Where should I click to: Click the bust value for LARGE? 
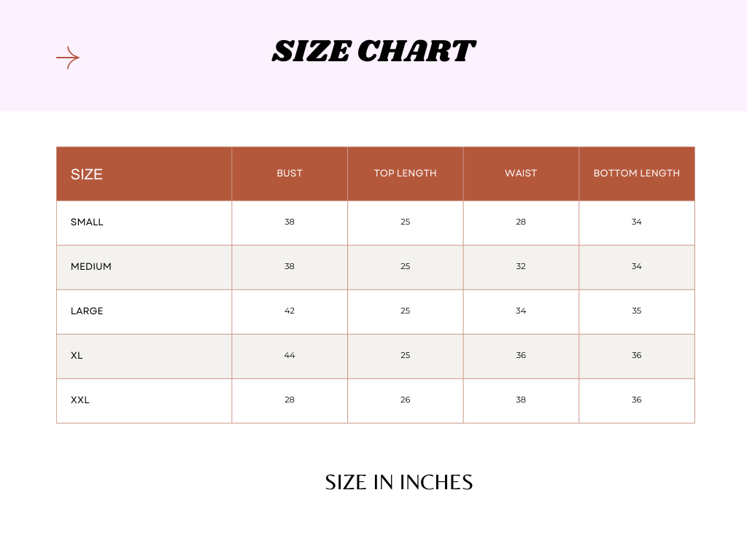290,311
